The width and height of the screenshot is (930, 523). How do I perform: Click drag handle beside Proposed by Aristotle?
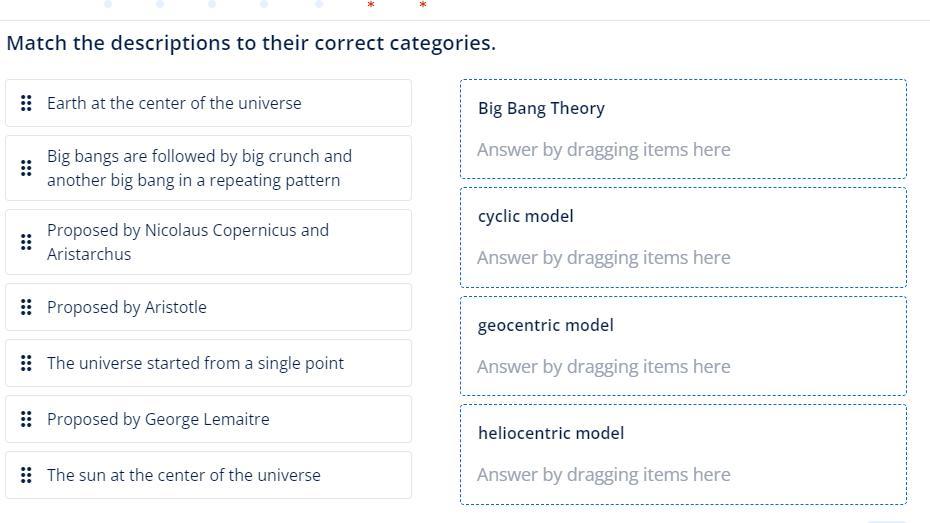tap(26, 307)
